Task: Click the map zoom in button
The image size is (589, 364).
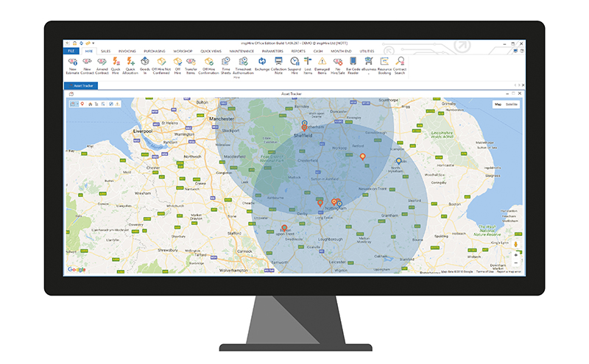Action: click(515, 255)
